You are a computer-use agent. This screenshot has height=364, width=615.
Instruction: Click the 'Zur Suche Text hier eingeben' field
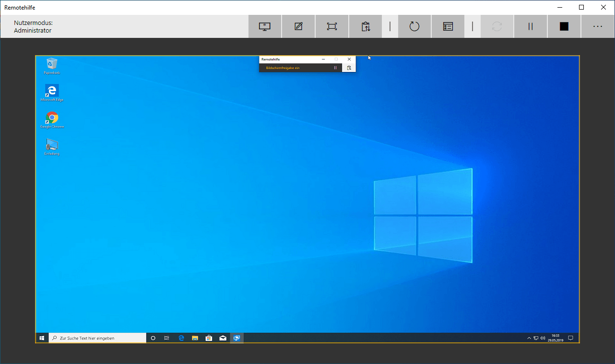click(98, 338)
